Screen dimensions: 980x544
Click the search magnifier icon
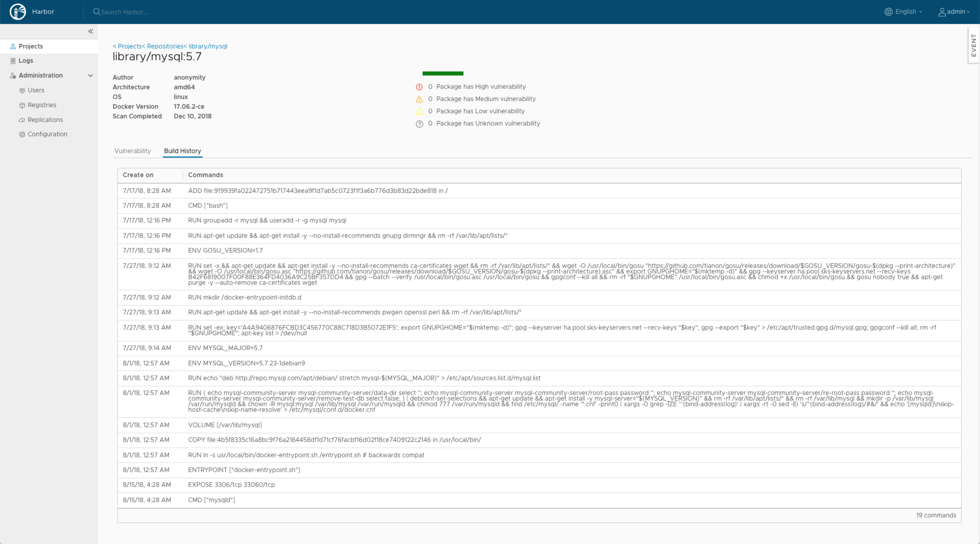pos(97,12)
